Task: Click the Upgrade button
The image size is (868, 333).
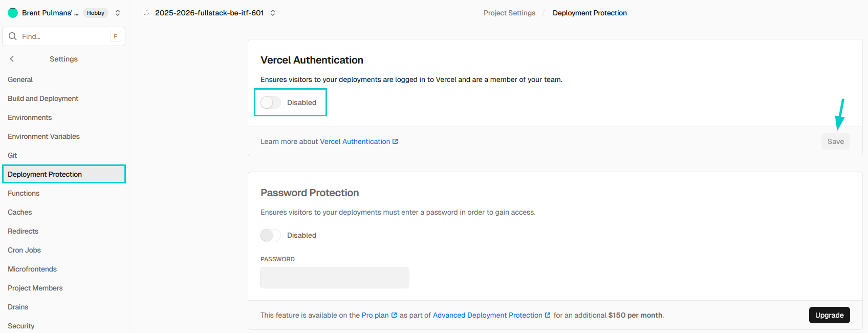Action: pyautogui.click(x=829, y=315)
